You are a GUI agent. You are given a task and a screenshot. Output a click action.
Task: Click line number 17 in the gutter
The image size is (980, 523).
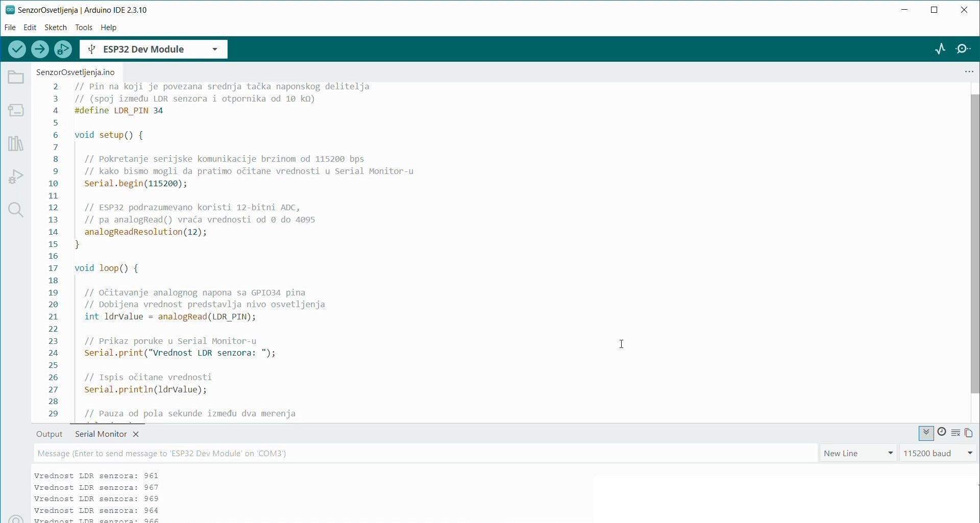click(53, 268)
